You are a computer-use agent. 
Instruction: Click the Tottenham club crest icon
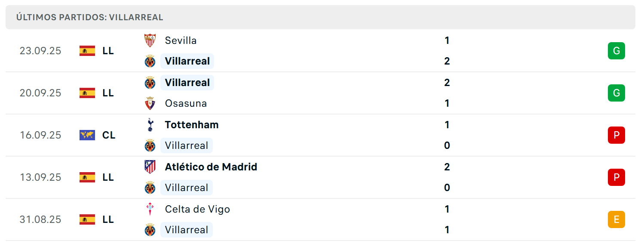point(150,125)
